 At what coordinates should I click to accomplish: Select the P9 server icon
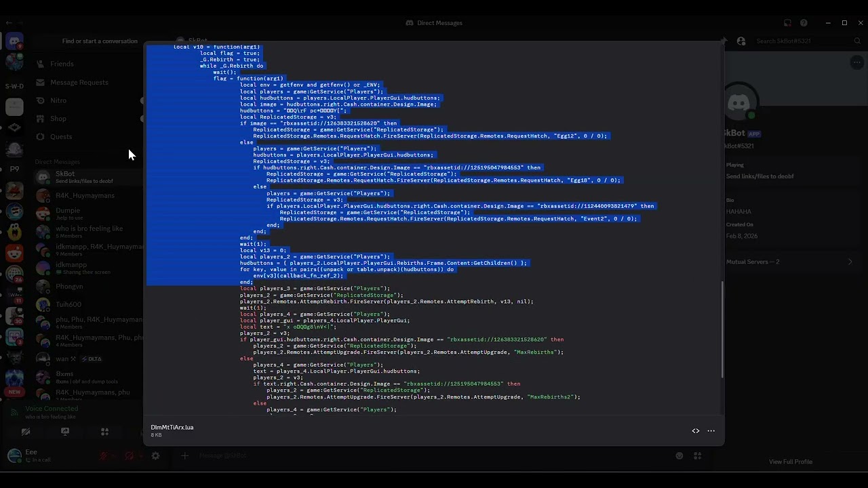14,169
